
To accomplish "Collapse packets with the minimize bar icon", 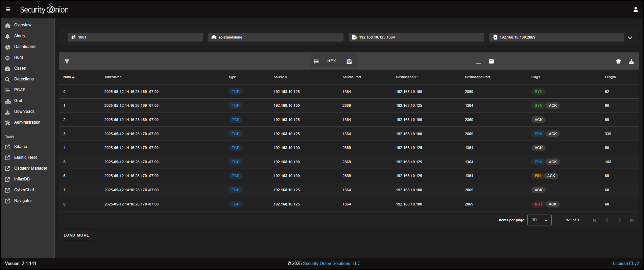I will (x=478, y=62).
